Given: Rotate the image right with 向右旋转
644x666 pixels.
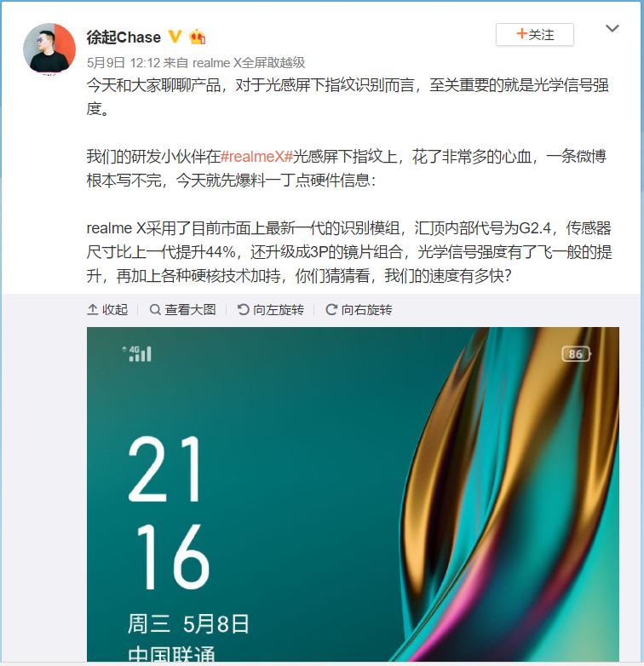Looking at the screenshot, I should (359, 310).
